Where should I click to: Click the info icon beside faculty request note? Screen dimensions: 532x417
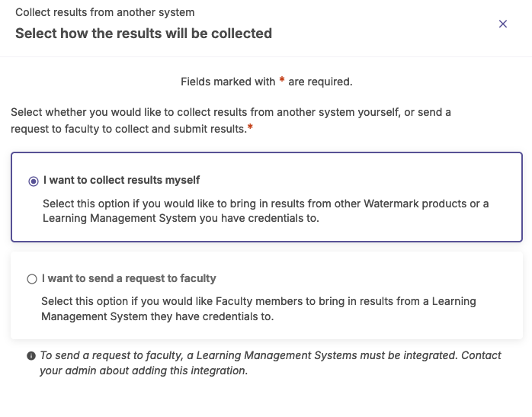pos(31,355)
